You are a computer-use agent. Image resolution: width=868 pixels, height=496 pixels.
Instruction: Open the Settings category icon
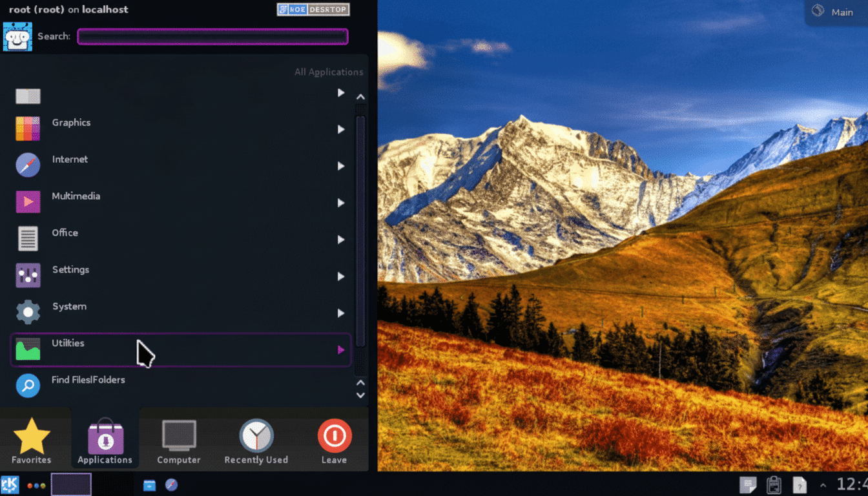click(x=28, y=275)
